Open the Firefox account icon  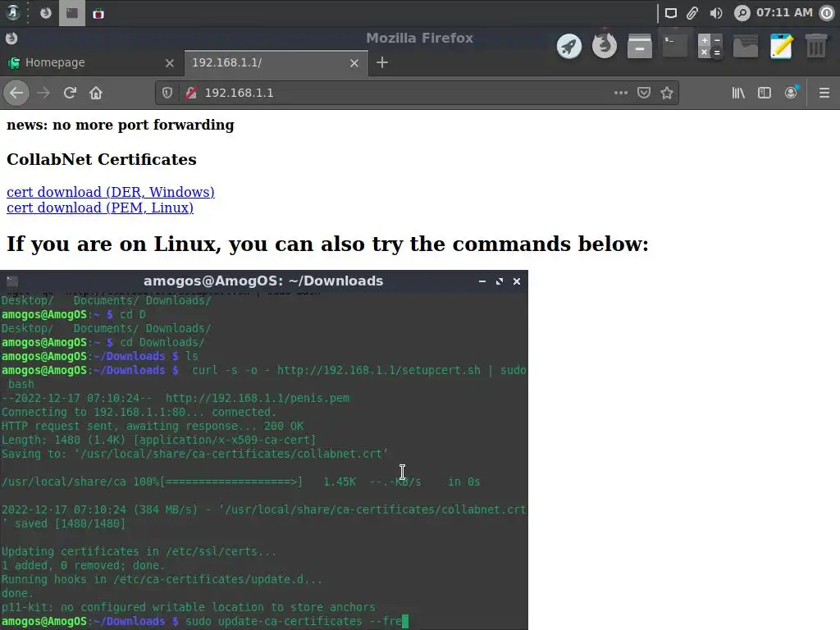[792, 93]
